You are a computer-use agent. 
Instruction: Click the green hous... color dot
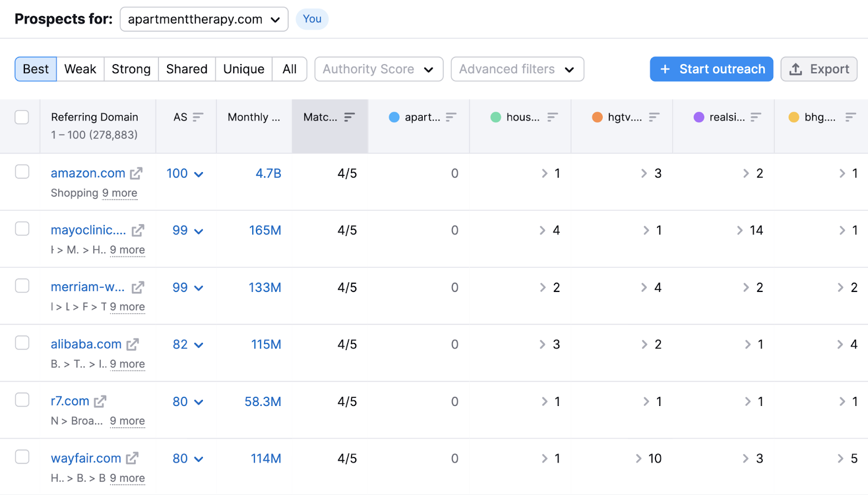point(496,117)
